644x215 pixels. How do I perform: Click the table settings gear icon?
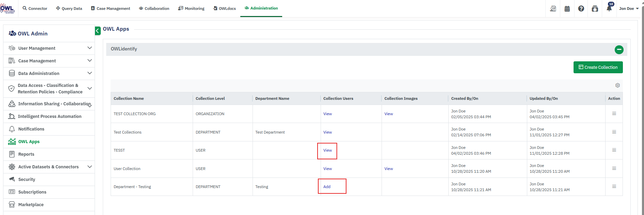[x=617, y=86]
